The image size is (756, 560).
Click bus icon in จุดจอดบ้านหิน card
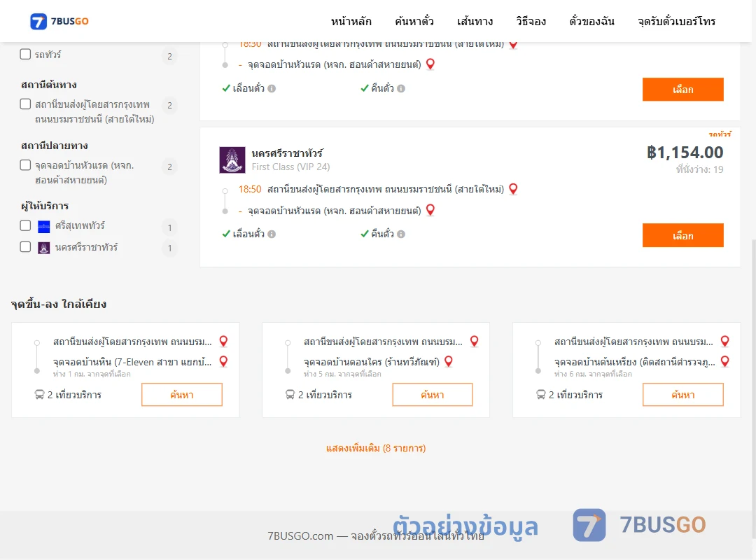39,395
